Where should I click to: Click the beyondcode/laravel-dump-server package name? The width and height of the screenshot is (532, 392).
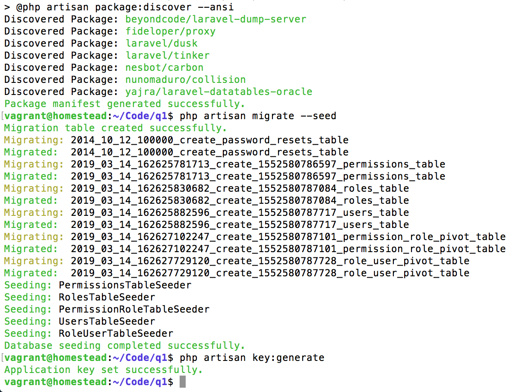[215, 19]
